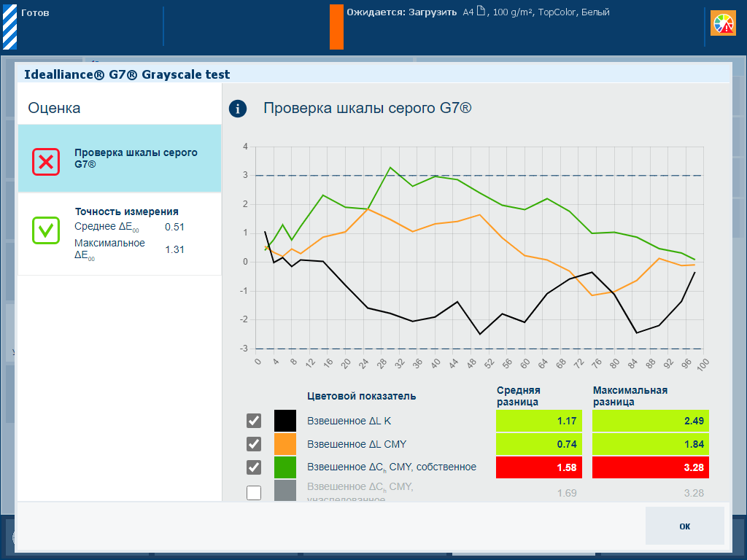
Task: Open the color calibration warning icon in the header
Action: (723, 23)
